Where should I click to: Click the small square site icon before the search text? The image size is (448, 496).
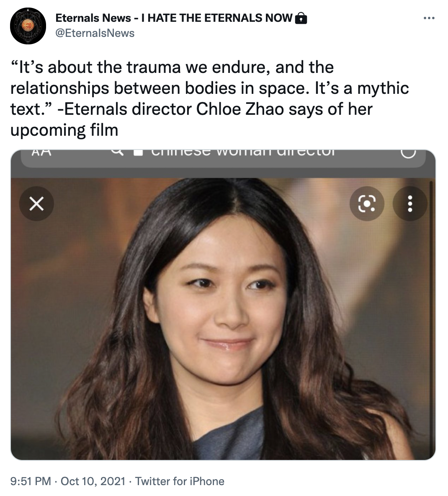click(x=138, y=152)
